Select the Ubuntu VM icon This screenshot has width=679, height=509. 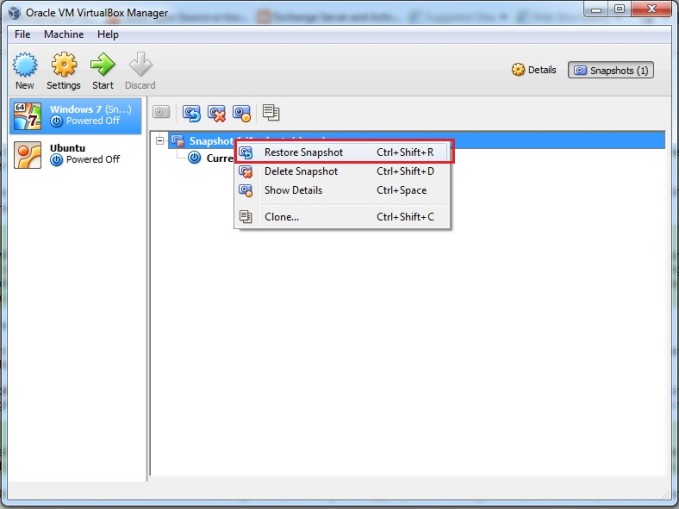tap(28, 155)
